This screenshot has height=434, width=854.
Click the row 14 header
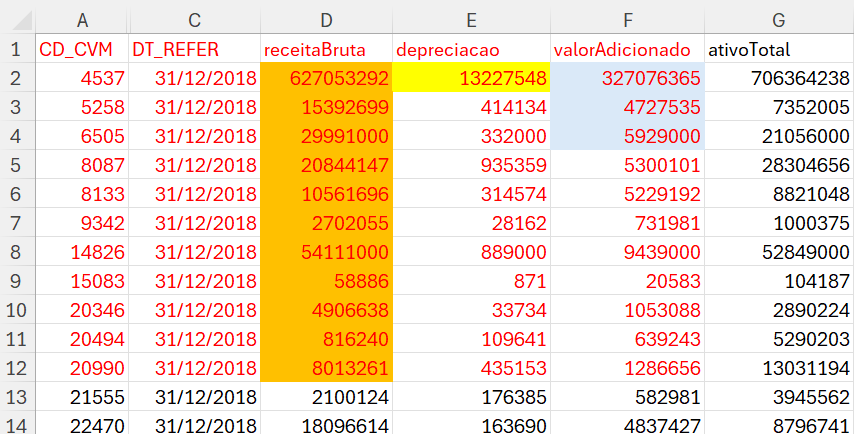click(16, 425)
